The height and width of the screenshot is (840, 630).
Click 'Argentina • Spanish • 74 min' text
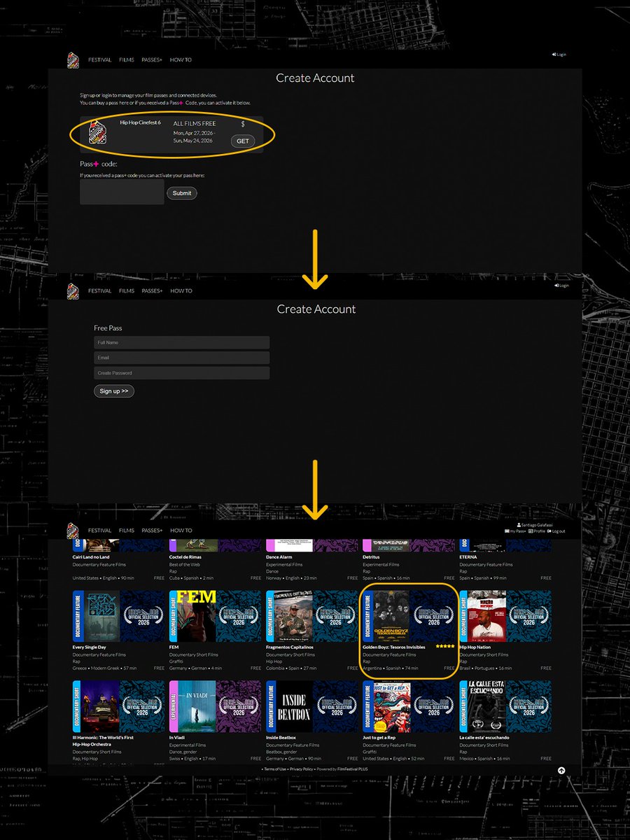(390, 668)
